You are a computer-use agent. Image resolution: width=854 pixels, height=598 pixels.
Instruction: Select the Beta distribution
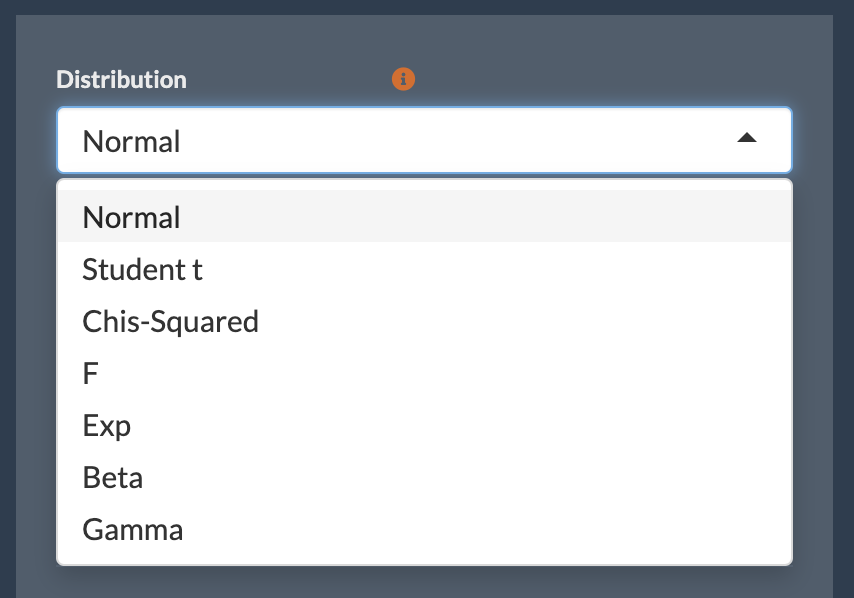click(x=112, y=477)
